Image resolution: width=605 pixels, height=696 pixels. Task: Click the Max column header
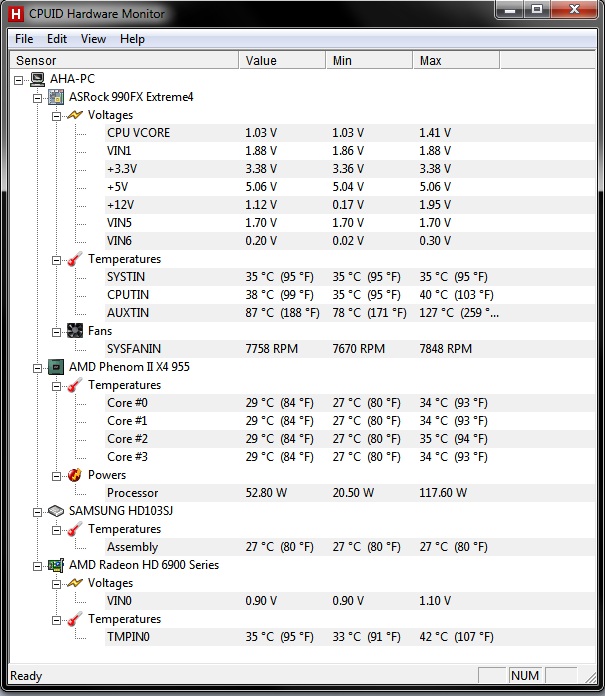(x=456, y=60)
